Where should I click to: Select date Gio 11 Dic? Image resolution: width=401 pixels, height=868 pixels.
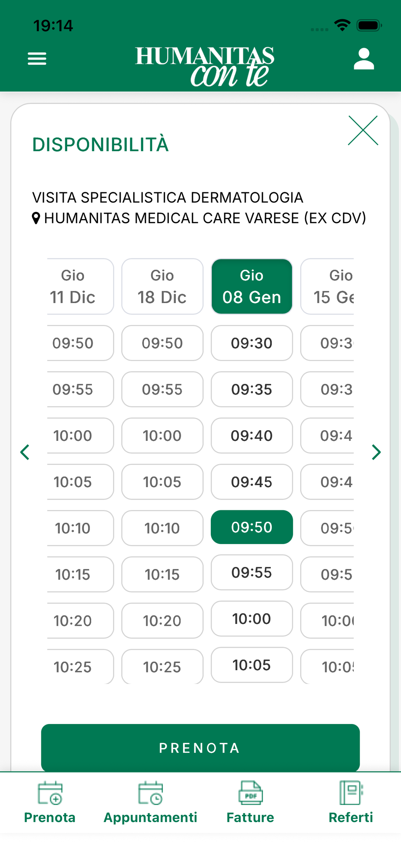(80, 287)
